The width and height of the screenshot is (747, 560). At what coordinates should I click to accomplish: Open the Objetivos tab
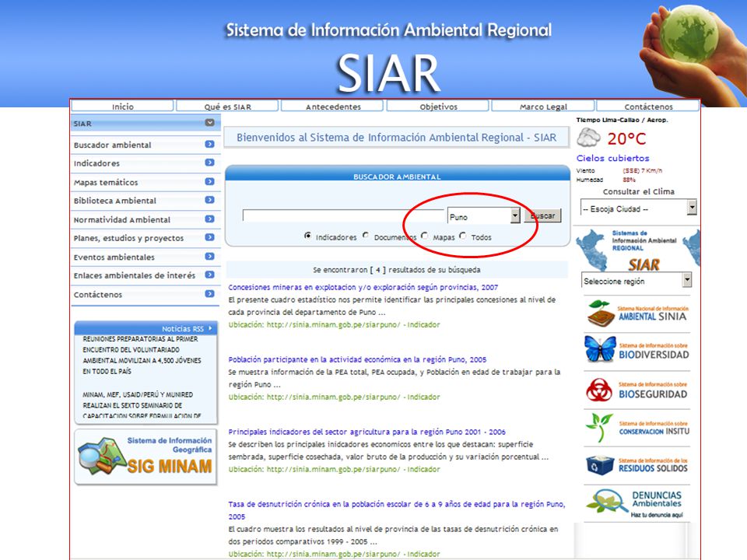coord(438,107)
